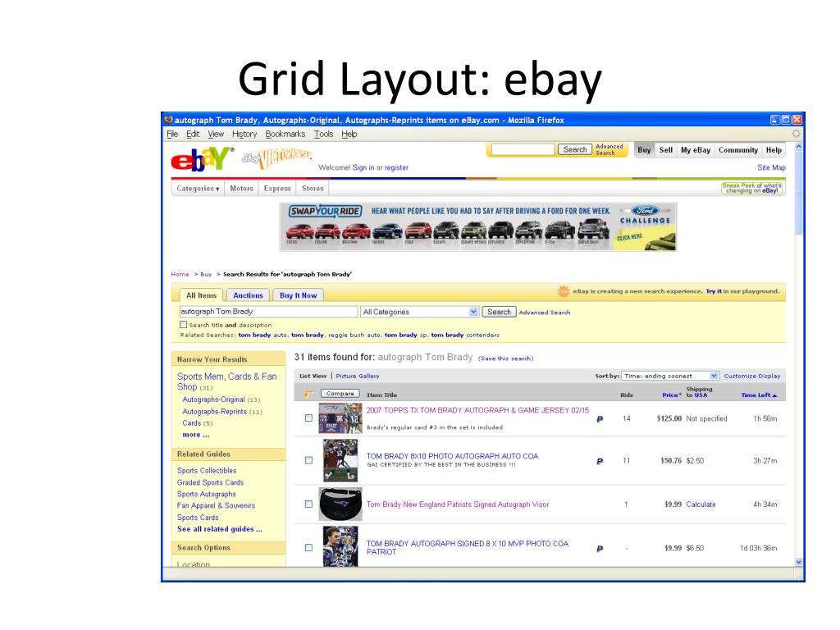Open the View menu
This screenshot has width=840, height=630.
click(216, 134)
